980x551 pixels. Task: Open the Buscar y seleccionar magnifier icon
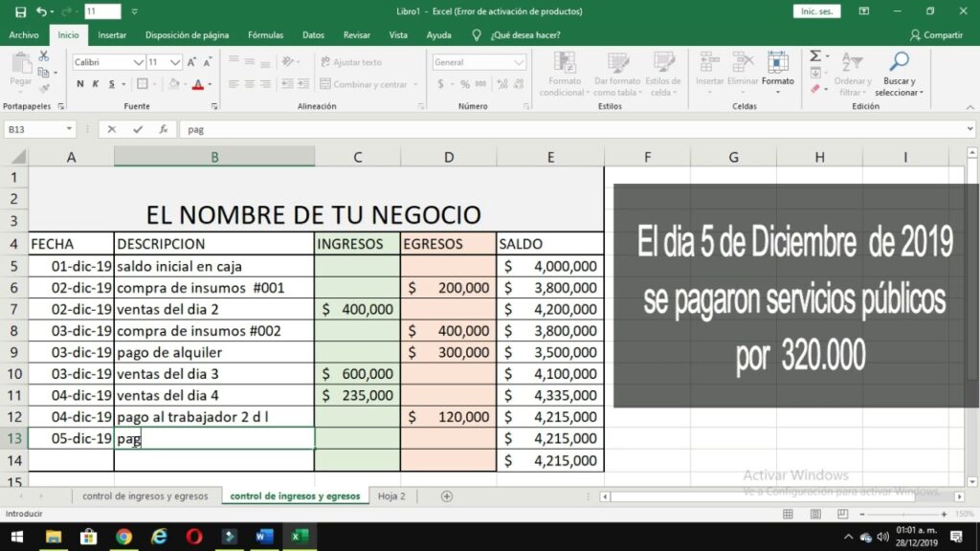899,61
